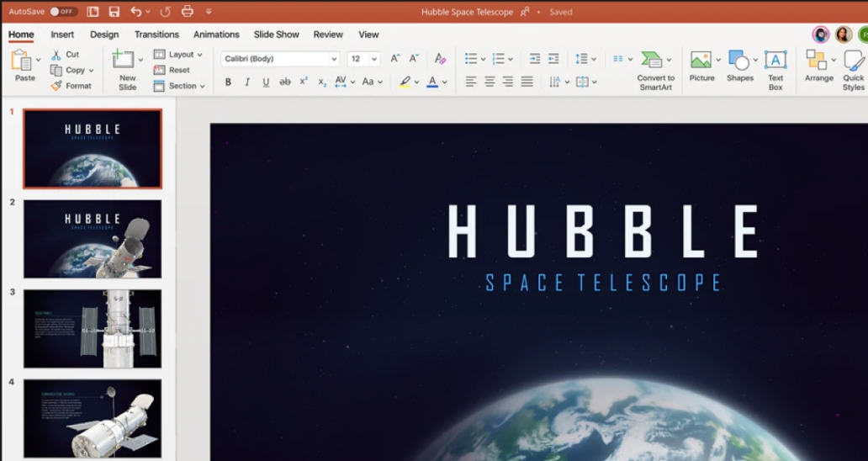
Task: Click the Columns icon
Action: (618, 58)
